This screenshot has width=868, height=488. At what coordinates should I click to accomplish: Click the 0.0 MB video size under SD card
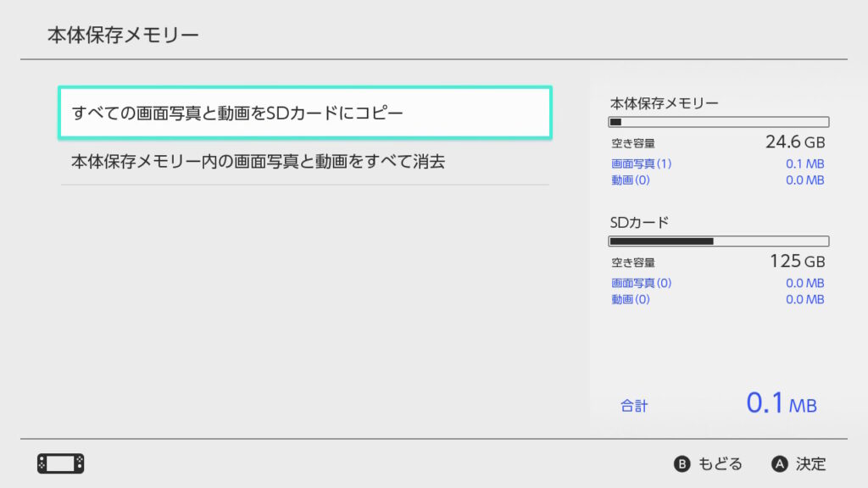(805, 299)
